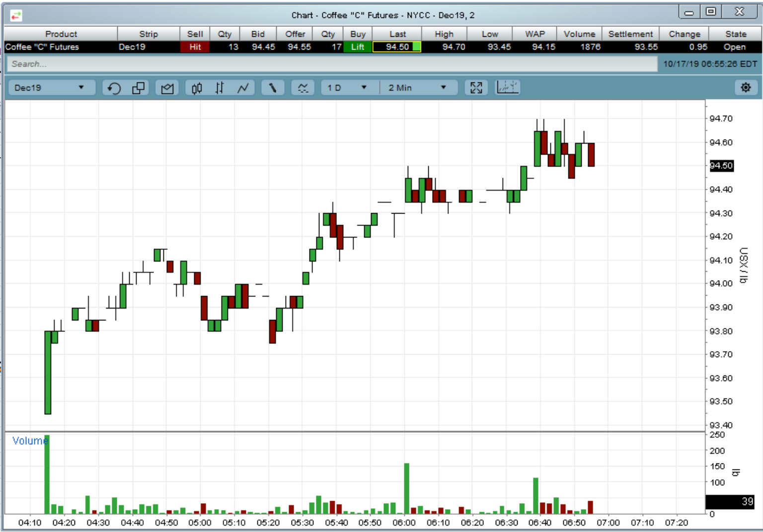Click the Open state cell

[735, 47]
